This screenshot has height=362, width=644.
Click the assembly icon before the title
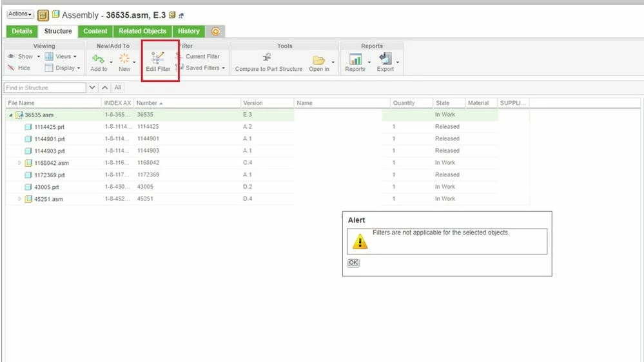pyautogui.click(x=55, y=14)
